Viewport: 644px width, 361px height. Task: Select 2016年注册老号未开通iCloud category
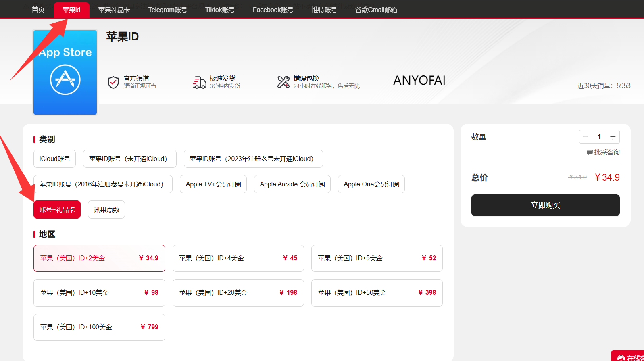point(103,184)
